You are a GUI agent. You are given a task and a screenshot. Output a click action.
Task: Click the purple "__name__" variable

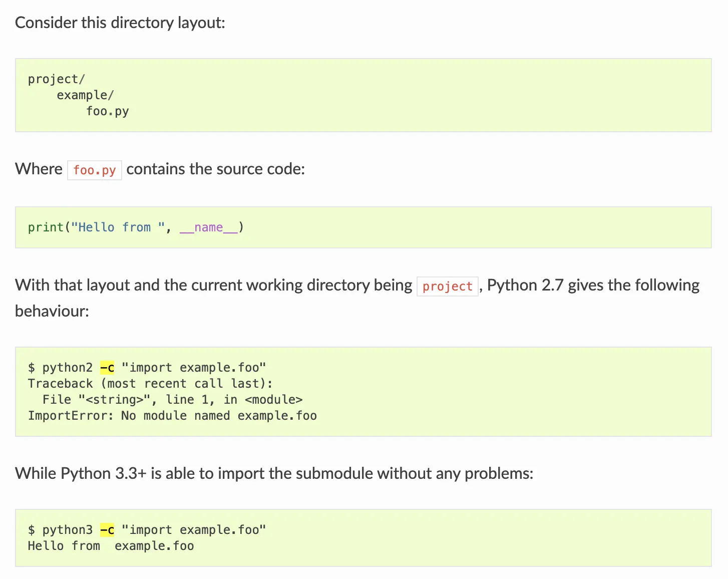click(209, 227)
